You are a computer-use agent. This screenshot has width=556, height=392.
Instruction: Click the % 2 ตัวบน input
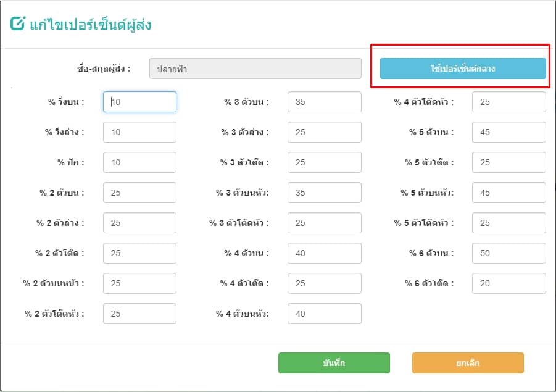click(x=139, y=193)
